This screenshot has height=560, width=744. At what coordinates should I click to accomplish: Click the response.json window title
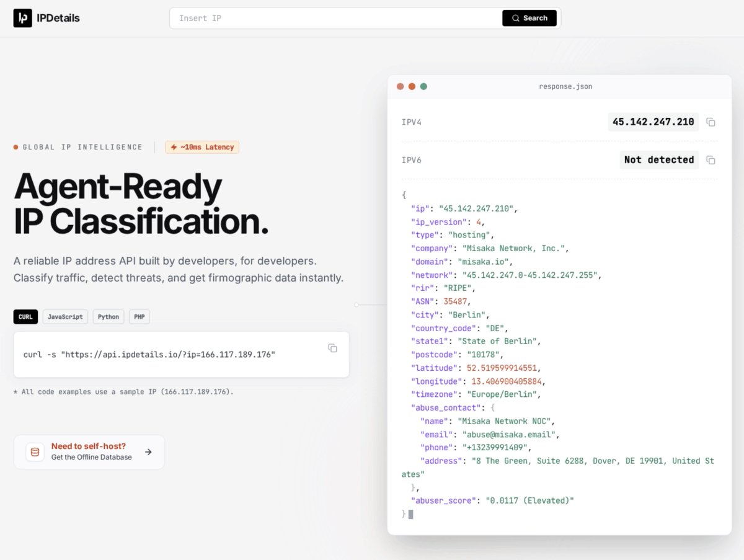coord(565,86)
